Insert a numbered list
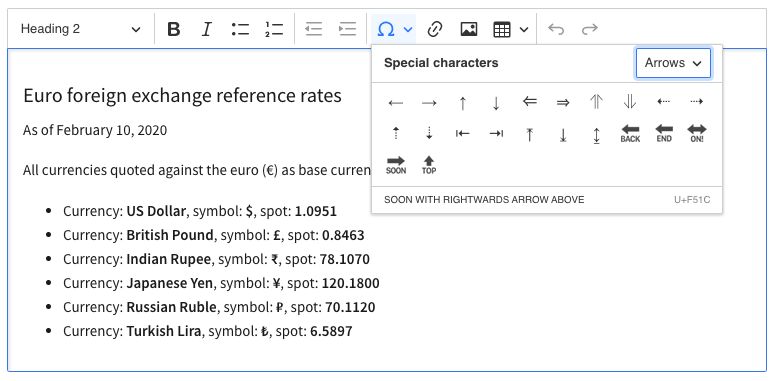The width and height of the screenshot is (777, 381). click(x=274, y=29)
